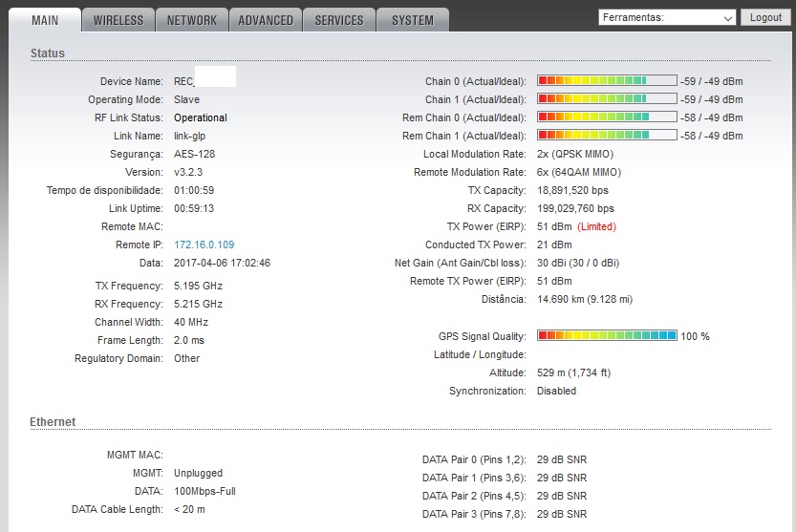The height and width of the screenshot is (532, 796).
Task: Click the Ethernet section heading
Action: (x=53, y=422)
